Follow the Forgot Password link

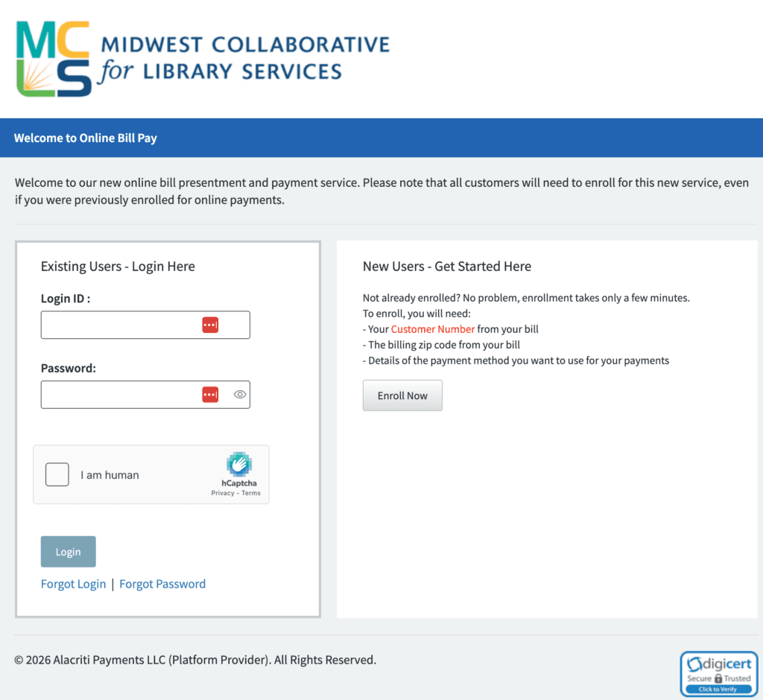[x=162, y=584]
